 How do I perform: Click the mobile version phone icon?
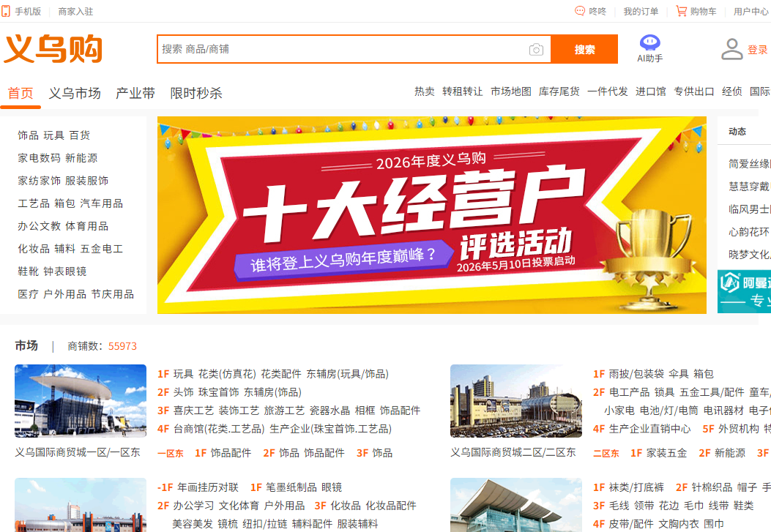point(6,11)
